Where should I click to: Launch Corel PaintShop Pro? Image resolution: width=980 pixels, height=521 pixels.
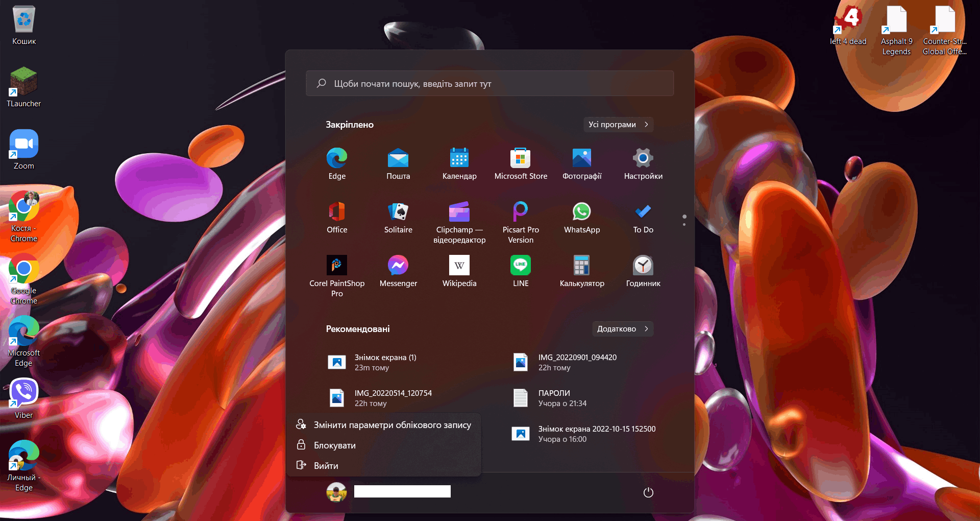pos(337,276)
